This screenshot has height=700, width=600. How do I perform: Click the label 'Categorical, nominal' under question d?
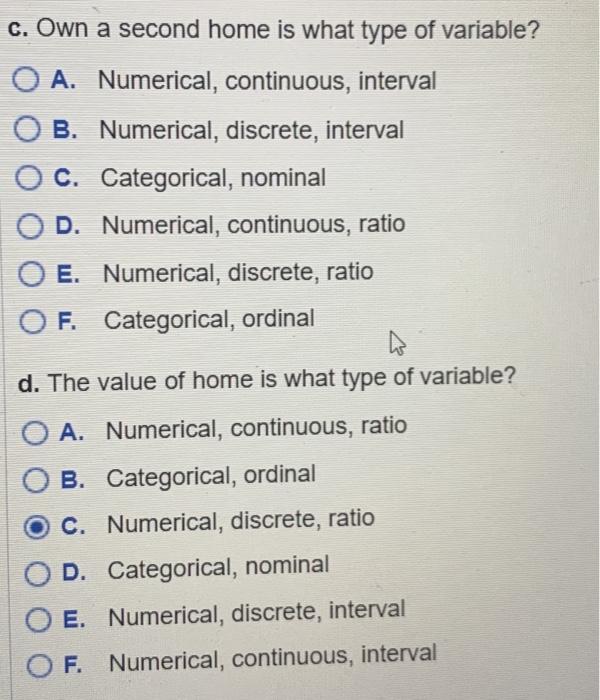pos(218,568)
